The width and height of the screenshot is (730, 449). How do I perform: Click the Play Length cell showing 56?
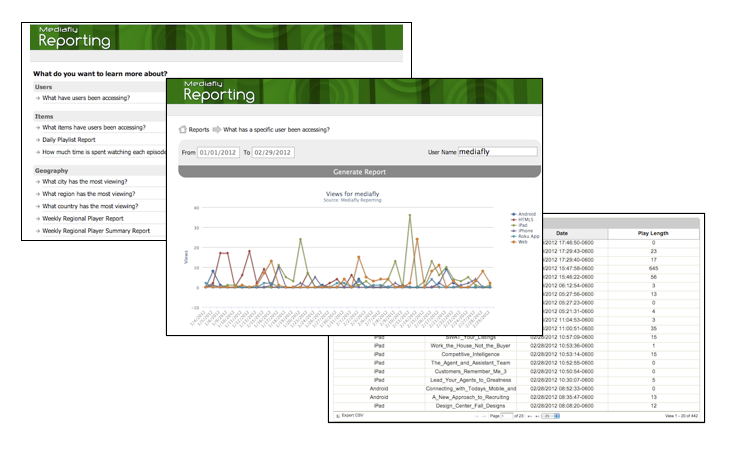pos(653,277)
